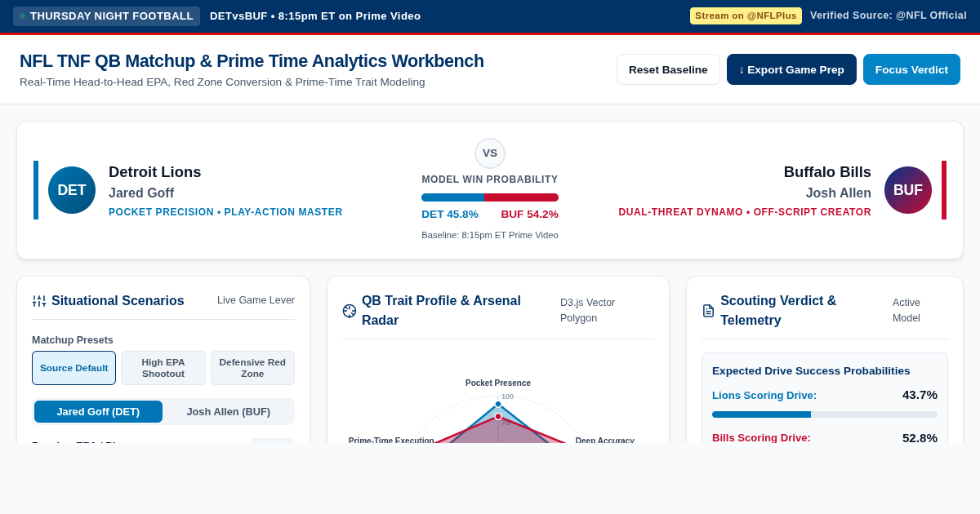Screen dimensions: 980x514
Task: Click the Model Win Probability label
Action: pos(490,179)
